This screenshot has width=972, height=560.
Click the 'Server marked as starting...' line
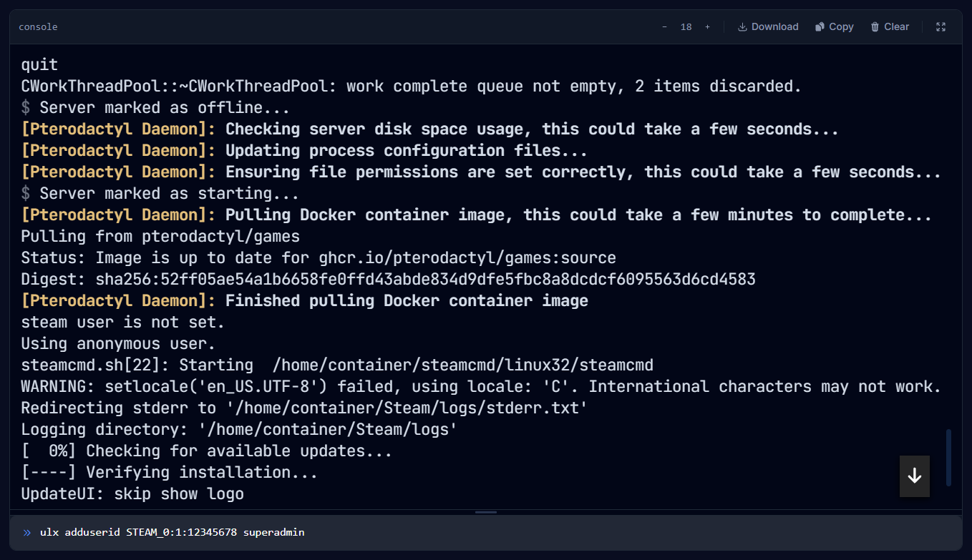click(x=160, y=193)
